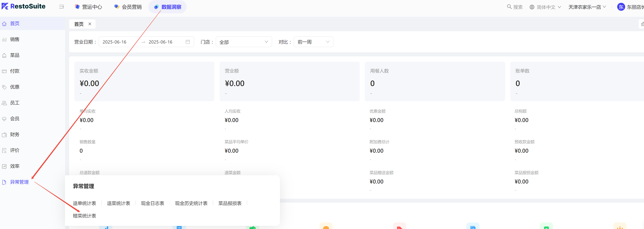Open 赠菜统计表 report link
Viewport: 644px width, 229px height.
(x=84, y=216)
